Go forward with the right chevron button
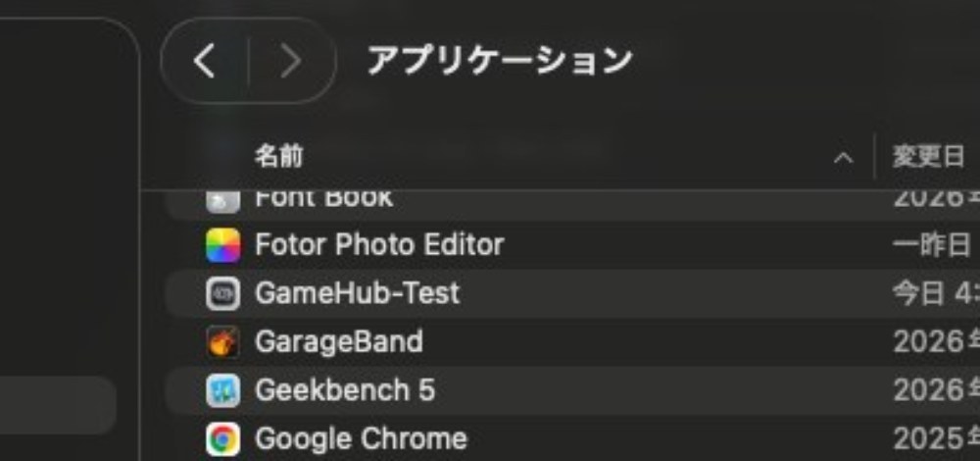The height and width of the screenshot is (461, 980). pyautogui.click(x=291, y=61)
